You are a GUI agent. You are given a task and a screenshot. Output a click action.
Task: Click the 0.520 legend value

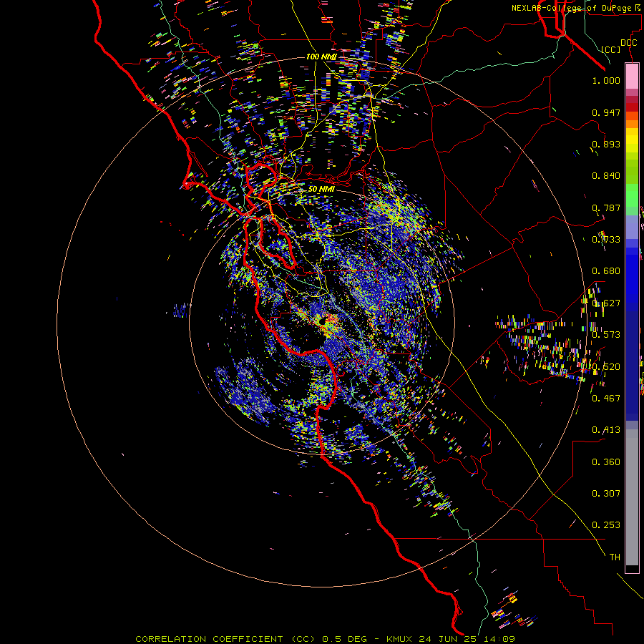tap(606, 367)
